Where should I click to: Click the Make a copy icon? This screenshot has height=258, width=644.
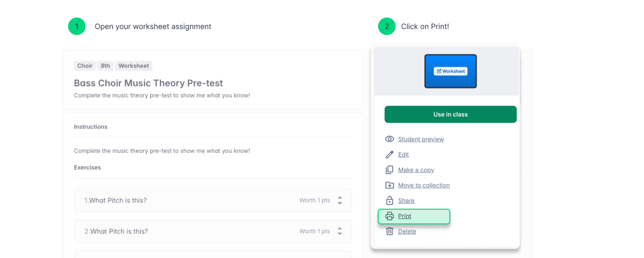coord(390,170)
